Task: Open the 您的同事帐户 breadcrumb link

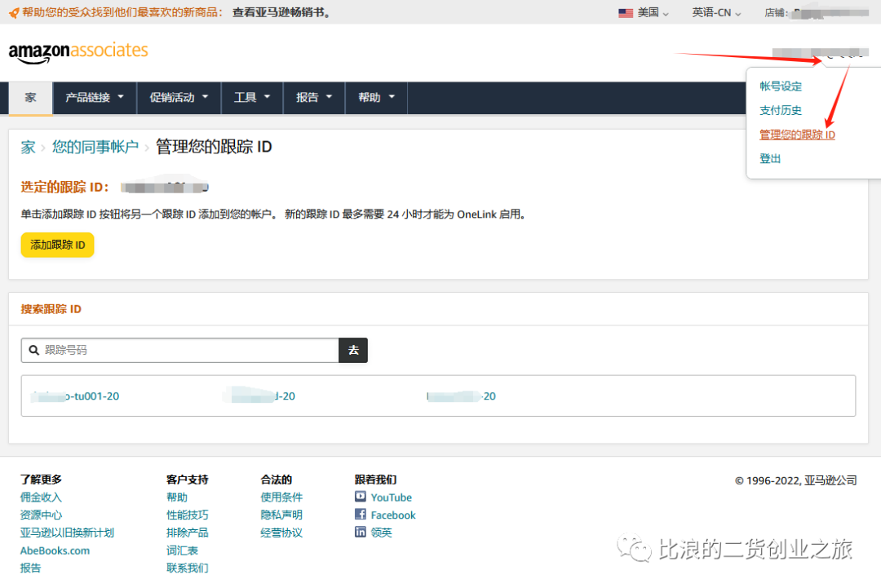Action: [95, 147]
